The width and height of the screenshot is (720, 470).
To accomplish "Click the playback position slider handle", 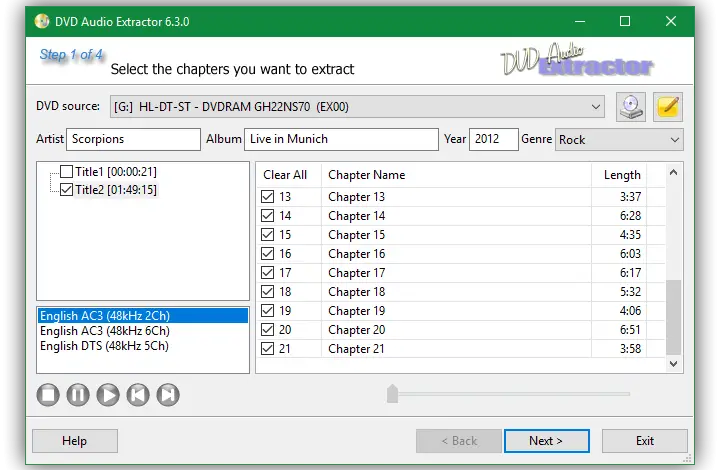I will point(392,394).
